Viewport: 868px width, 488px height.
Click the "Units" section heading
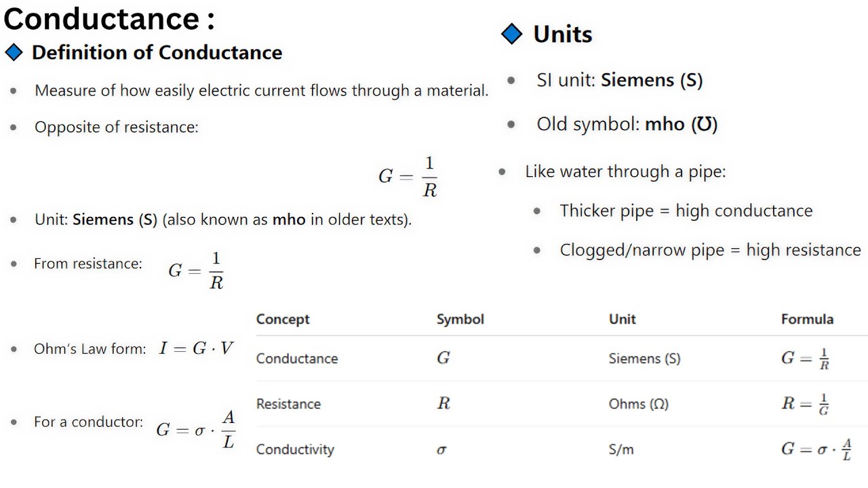tap(562, 34)
